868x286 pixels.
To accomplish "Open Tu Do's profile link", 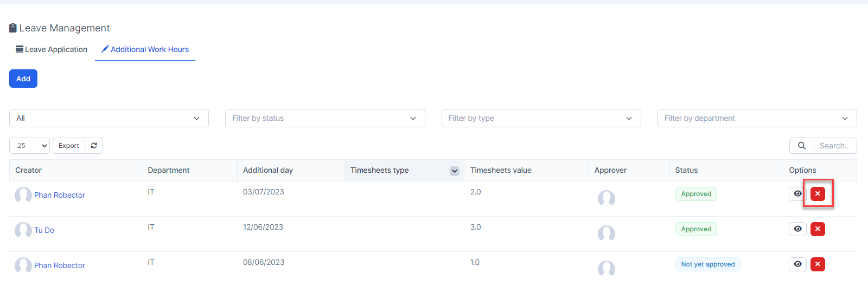I will (x=44, y=230).
